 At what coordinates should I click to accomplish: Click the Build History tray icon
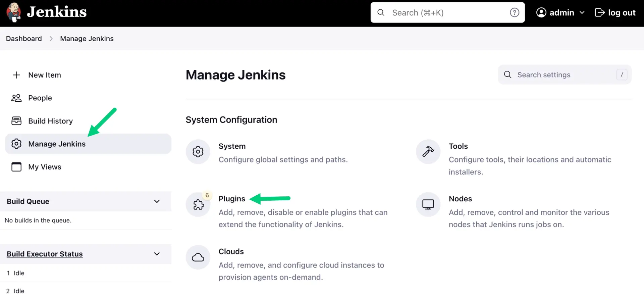click(16, 121)
